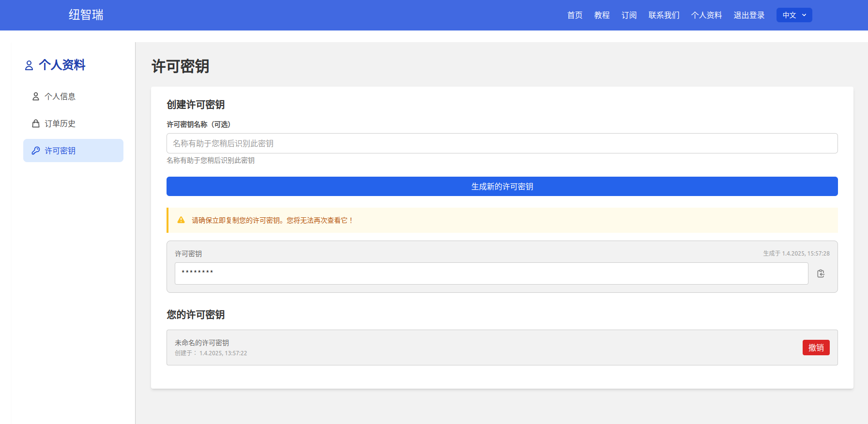Click the 许可密钥 page title
Image resolution: width=868 pixels, height=424 pixels.
pos(180,66)
